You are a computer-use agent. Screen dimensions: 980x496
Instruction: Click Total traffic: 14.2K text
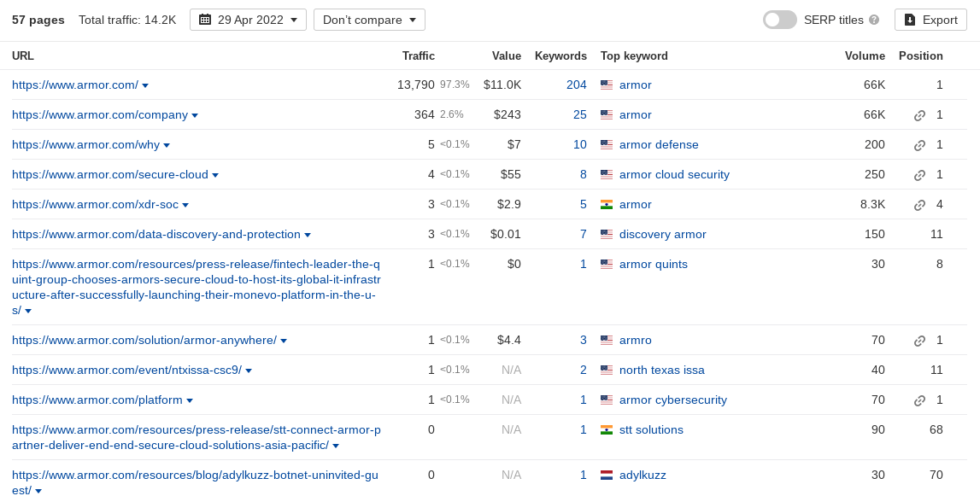[x=127, y=20]
